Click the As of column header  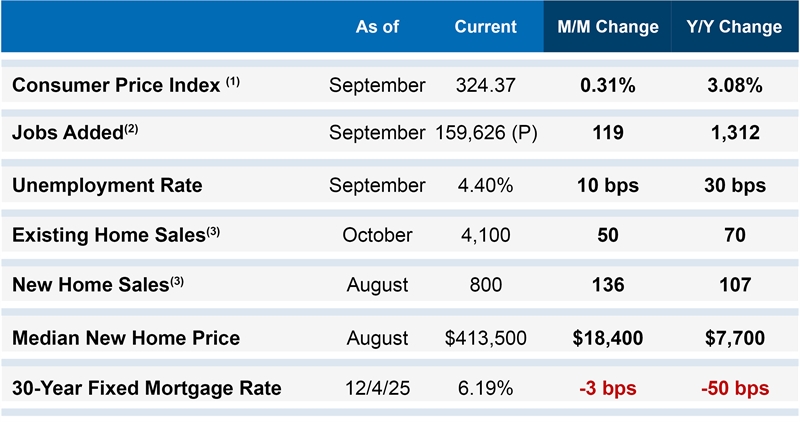tap(377, 27)
